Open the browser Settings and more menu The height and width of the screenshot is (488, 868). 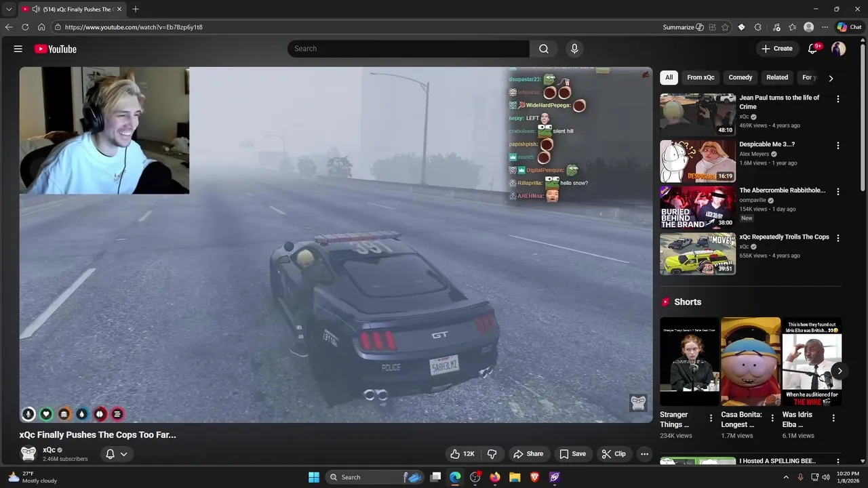825,27
